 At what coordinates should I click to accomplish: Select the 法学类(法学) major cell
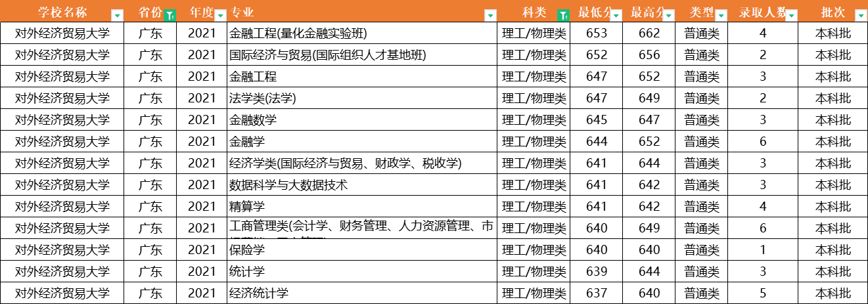[x=362, y=98]
